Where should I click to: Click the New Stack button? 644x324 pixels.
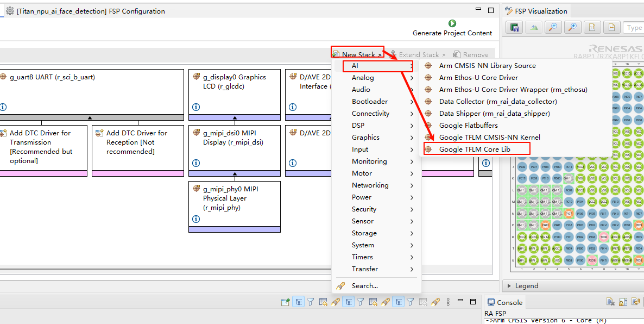pos(357,54)
